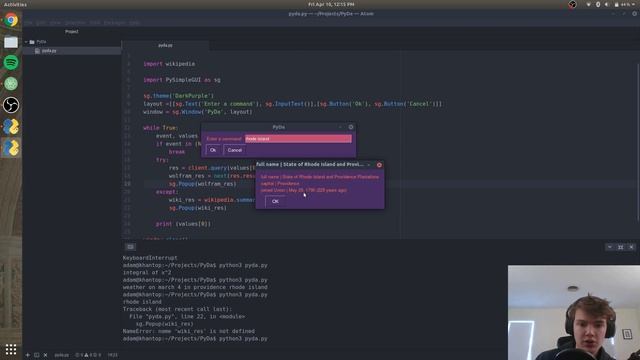Show applications grid in dock
Screen dimensions: 640x360
click(11, 349)
